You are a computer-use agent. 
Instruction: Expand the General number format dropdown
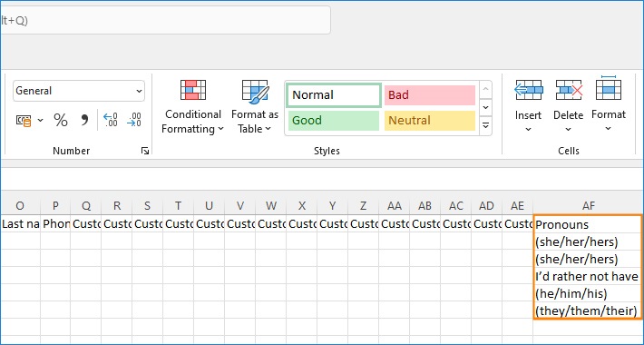pyautogui.click(x=139, y=91)
